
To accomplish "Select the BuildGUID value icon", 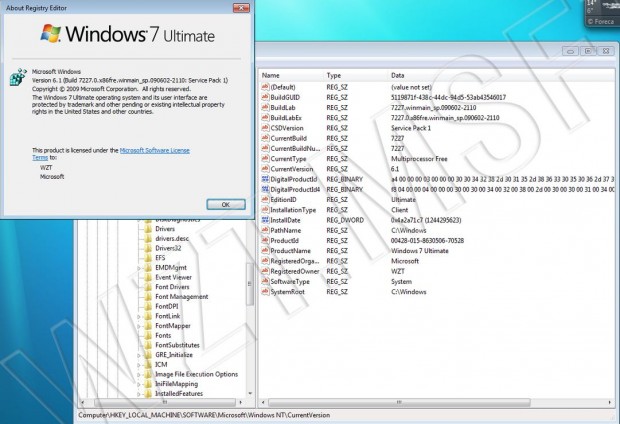I will click(265, 97).
